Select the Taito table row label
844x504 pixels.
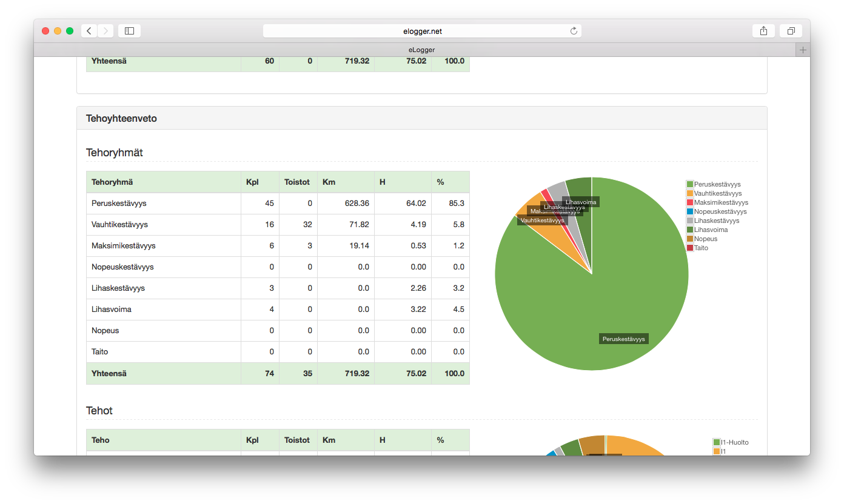click(x=100, y=351)
